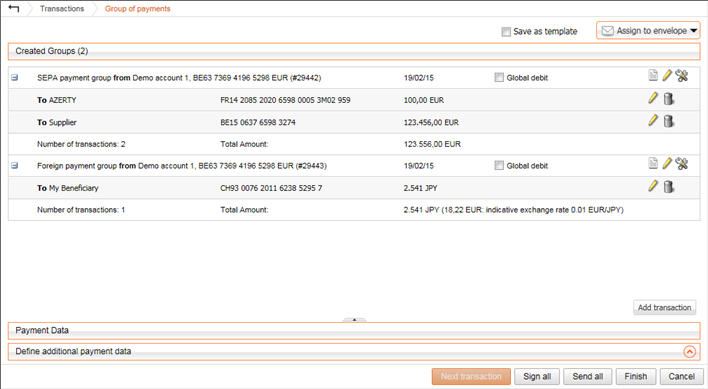Collapse the SEPA payment group row
Image resolution: width=708 pixels, height=389 pixels.
(15, 78)
